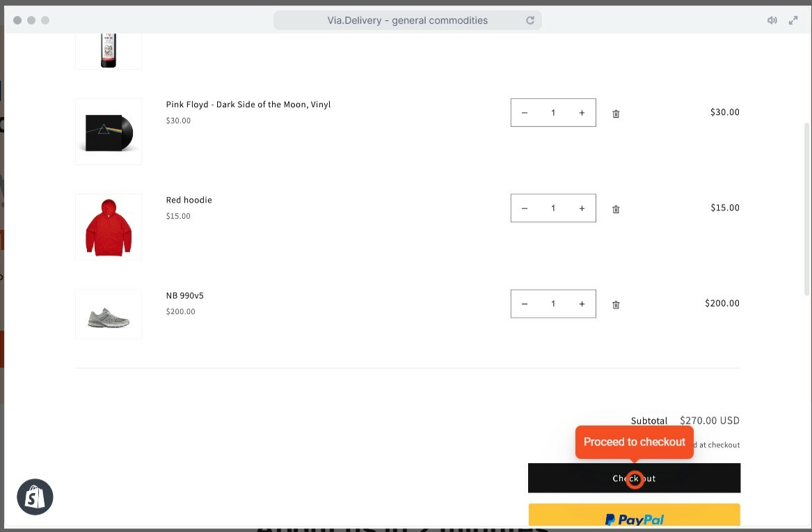Increase Red hoodie quantity

[x=582, y=208]
